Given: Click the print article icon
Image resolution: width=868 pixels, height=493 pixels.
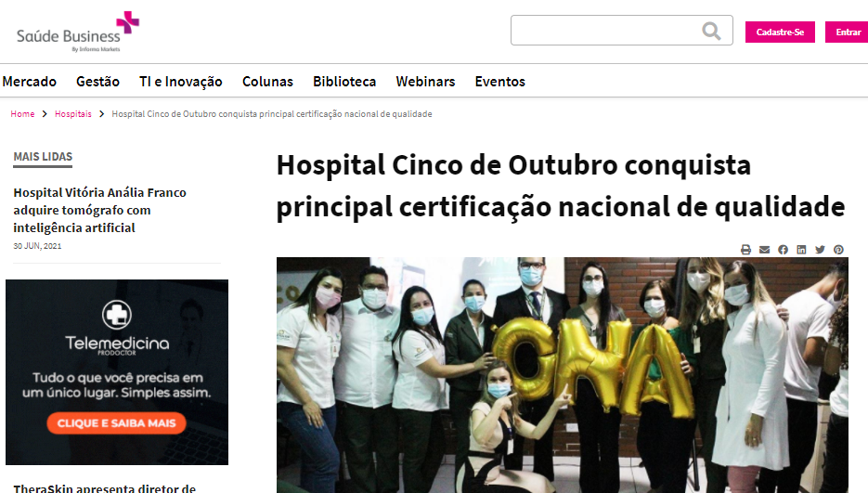Looking at the screenshot, I should 745,250.
